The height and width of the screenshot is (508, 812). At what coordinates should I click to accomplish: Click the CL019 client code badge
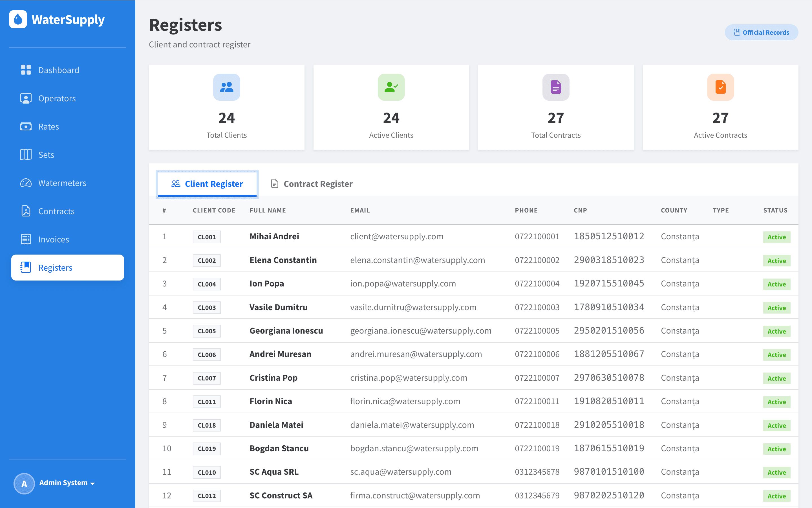pos(207,448)
